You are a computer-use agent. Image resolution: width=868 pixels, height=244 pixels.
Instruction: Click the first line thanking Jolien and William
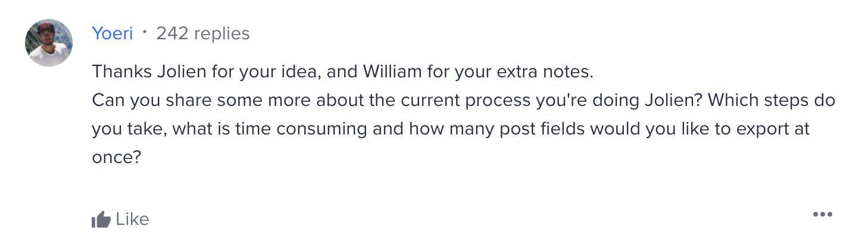click(x=342, y=73)
